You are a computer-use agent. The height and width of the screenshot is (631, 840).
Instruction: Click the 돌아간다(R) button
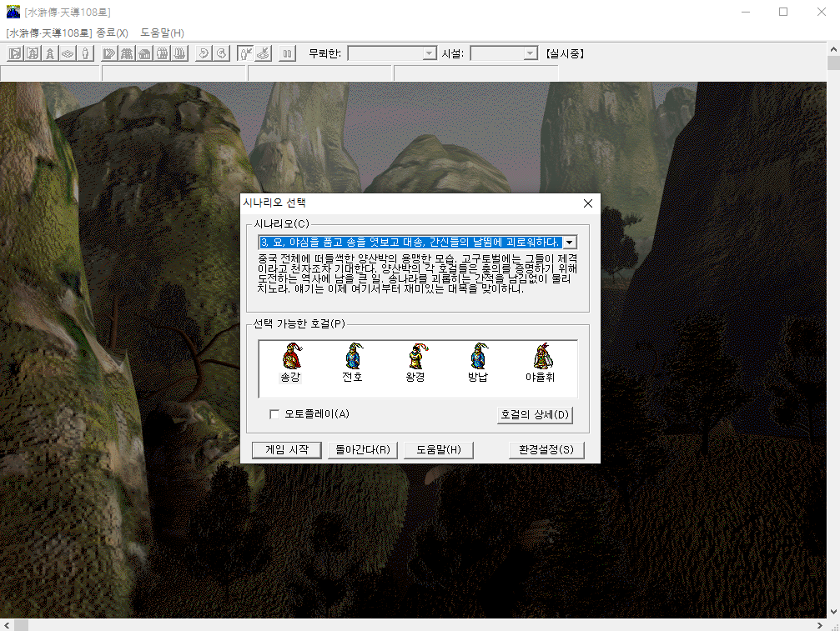pos(363,450)
